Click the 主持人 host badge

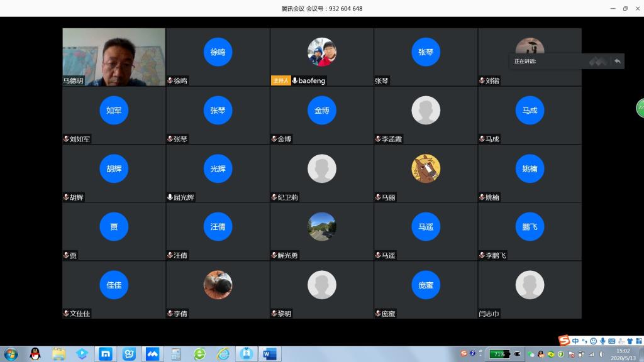tap(280, 80)
